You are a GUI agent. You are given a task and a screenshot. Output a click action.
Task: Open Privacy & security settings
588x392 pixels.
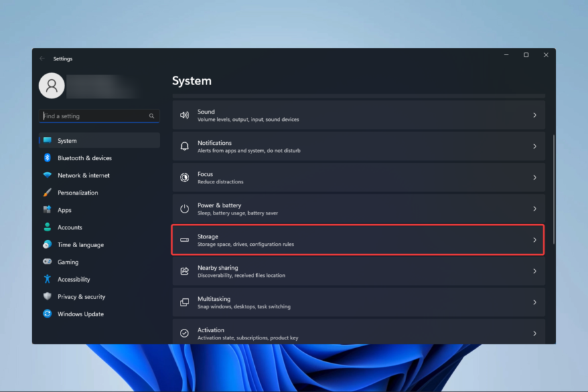100,296
